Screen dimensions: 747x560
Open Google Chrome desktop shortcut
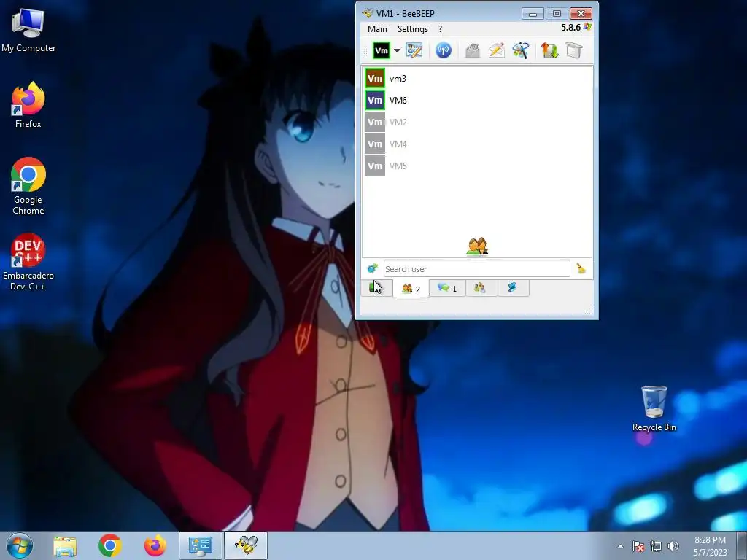tap(28, 186)
